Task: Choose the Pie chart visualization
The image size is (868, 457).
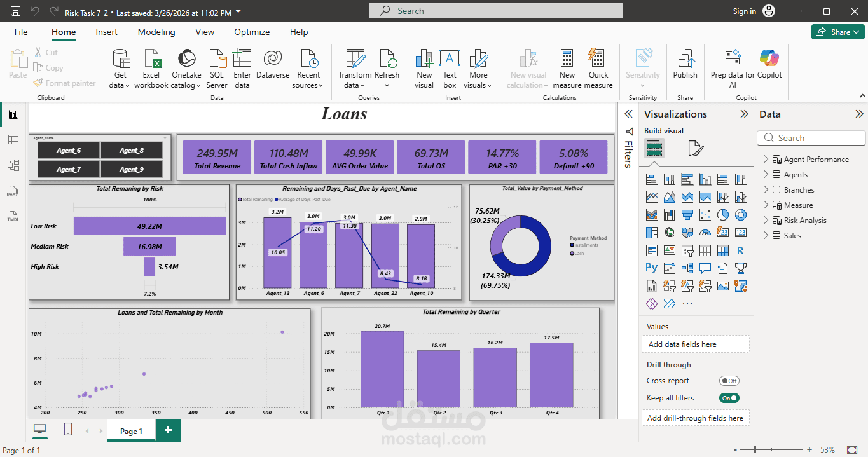Action: pos(722,215)
